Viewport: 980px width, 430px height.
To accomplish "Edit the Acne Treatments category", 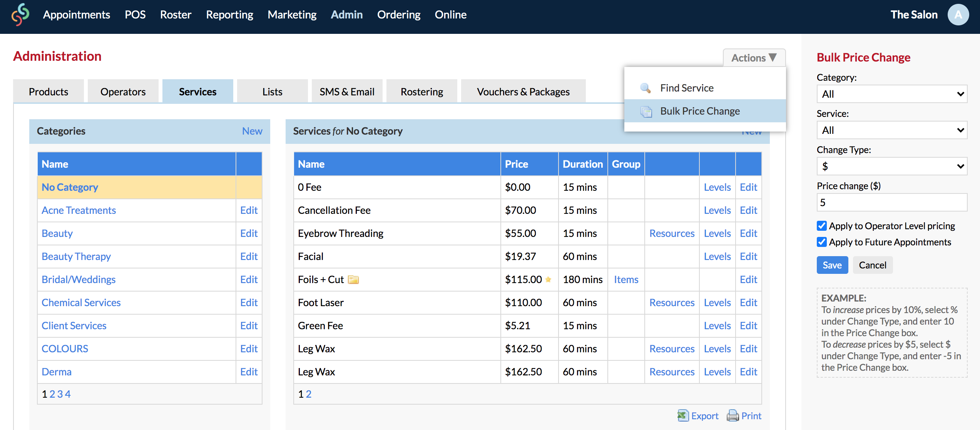I will pyautogui.click(x=249, y=210).
